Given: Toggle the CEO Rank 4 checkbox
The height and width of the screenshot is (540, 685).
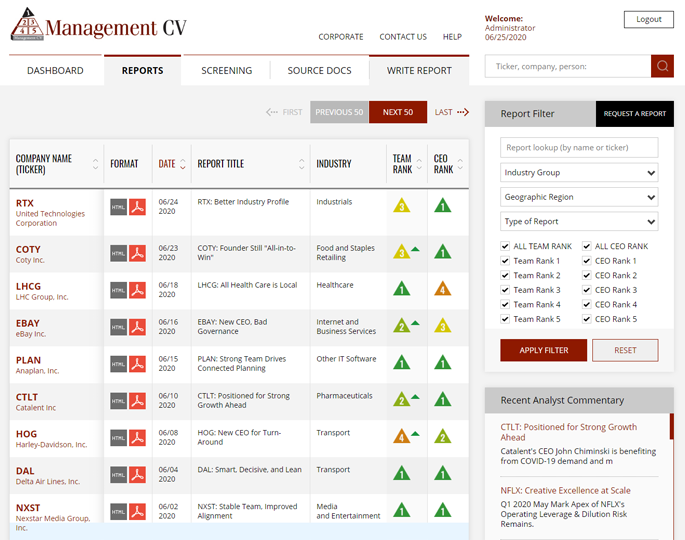Looking at the screenshot, I should tap(587, 305).
